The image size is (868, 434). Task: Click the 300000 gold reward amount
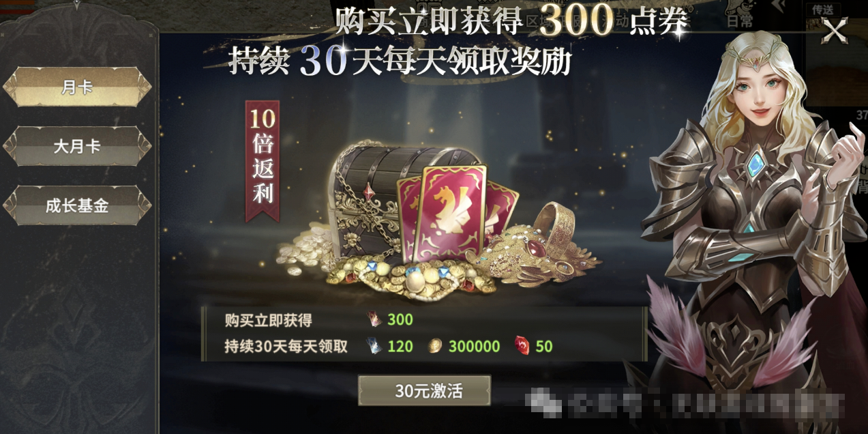point(474,346)
